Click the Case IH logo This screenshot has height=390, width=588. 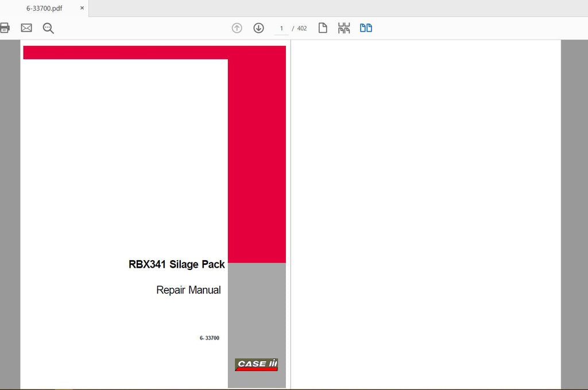click(x=257, y=365)
